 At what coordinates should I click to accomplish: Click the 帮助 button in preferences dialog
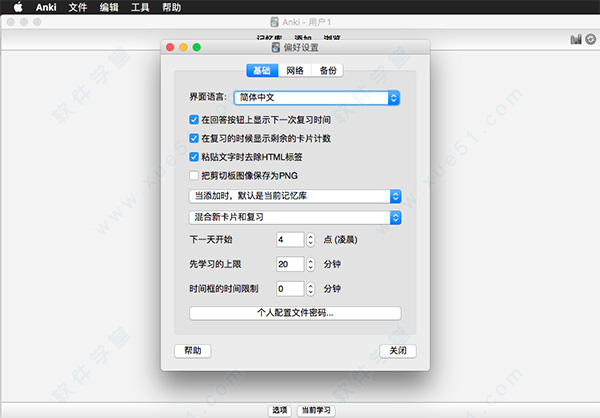point(192,351)
